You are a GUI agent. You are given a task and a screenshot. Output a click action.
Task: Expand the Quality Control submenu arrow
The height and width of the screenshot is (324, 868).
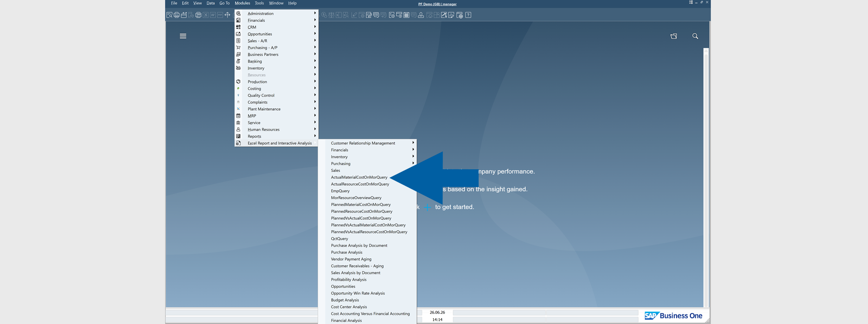point(315,95)
